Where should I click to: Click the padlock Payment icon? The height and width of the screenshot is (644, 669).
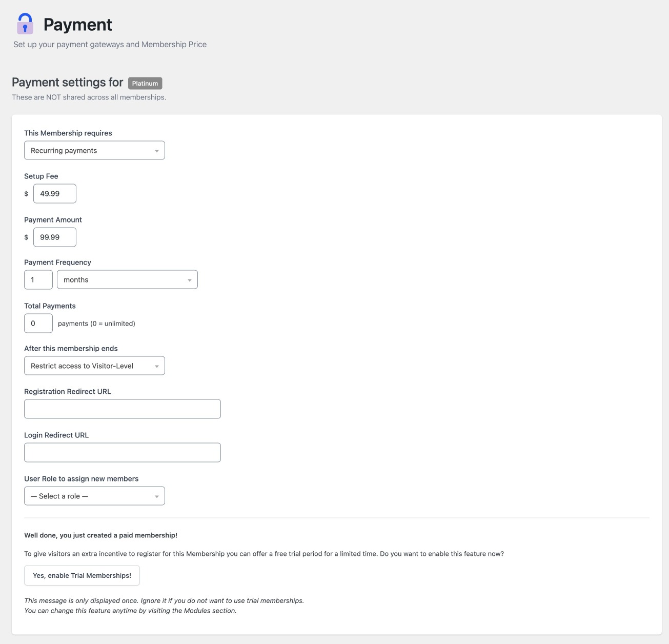(25, 24)
